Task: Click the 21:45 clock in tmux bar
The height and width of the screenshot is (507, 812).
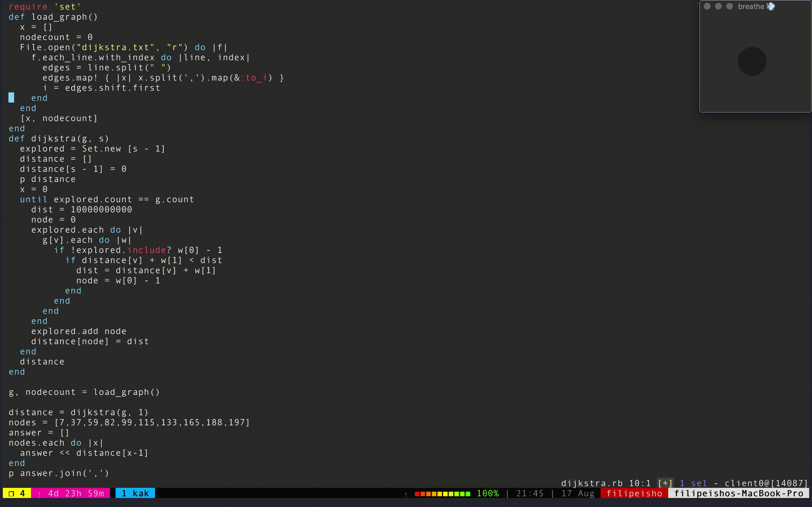Action: pyautogui.click(x=529, y=493)
